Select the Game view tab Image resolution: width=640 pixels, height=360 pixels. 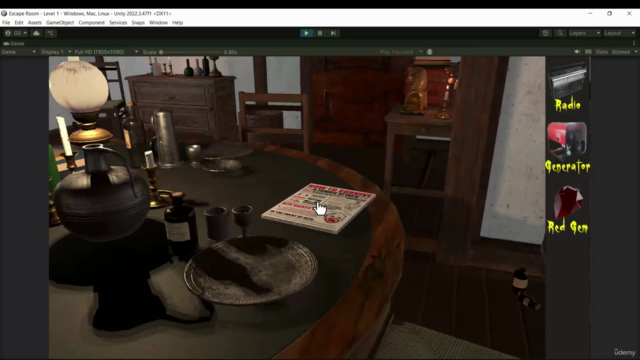coord(14,43)
